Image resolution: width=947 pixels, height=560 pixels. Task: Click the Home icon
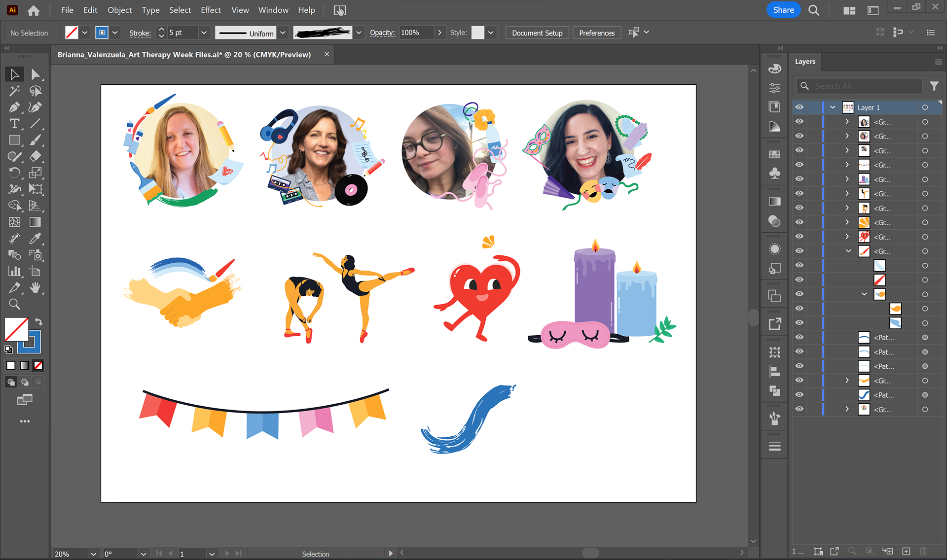(33, 10)
